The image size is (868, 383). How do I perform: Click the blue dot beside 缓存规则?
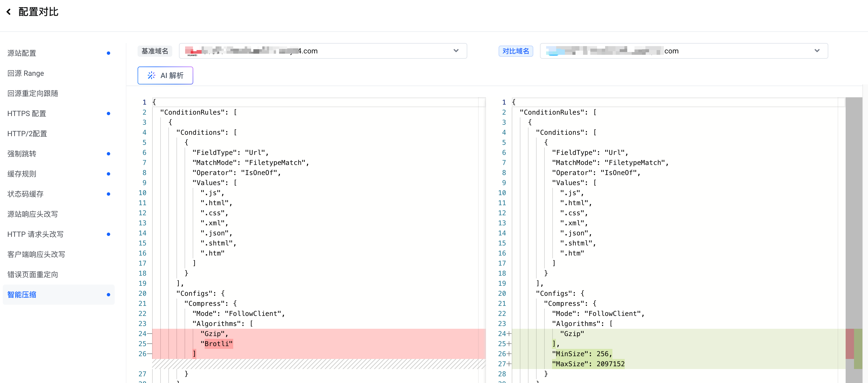pos(108,174)
